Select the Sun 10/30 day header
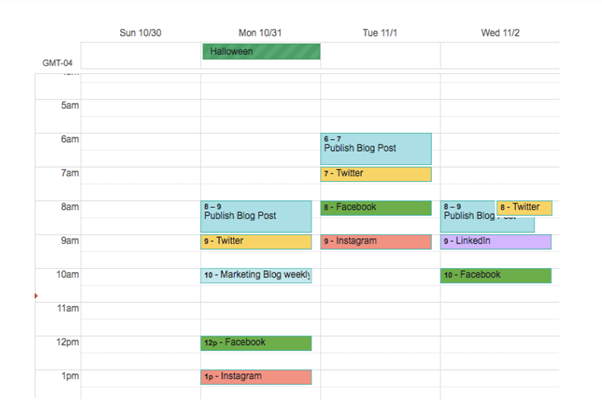Image resolution: width=602 pixels, height=417 pixels. click(x=140, y=33)
